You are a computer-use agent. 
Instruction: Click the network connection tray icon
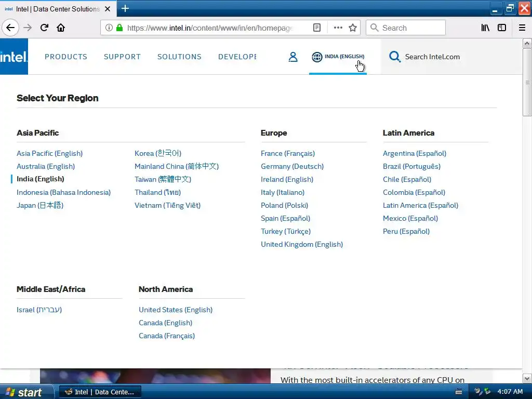(487, 391)
